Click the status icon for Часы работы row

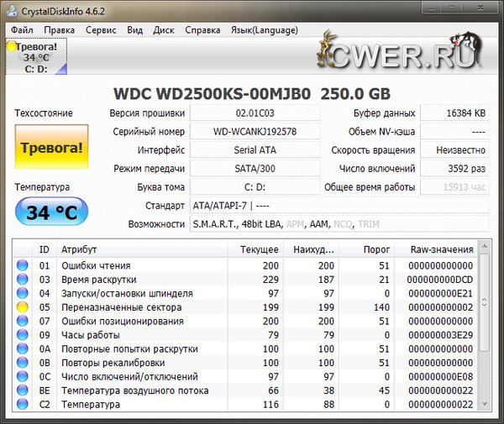22,335
